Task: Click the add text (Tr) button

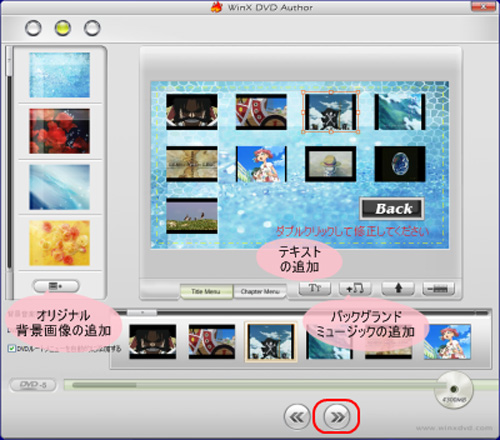Action: pos(315,288)
